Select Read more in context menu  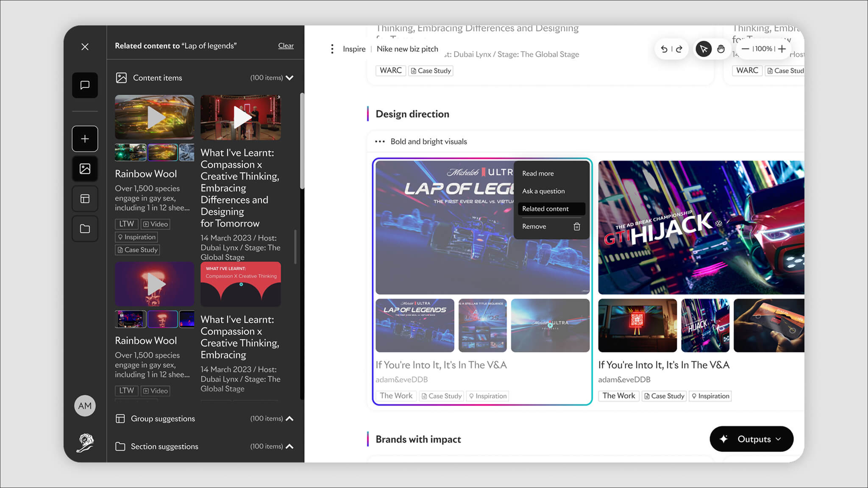pos(538,173)
